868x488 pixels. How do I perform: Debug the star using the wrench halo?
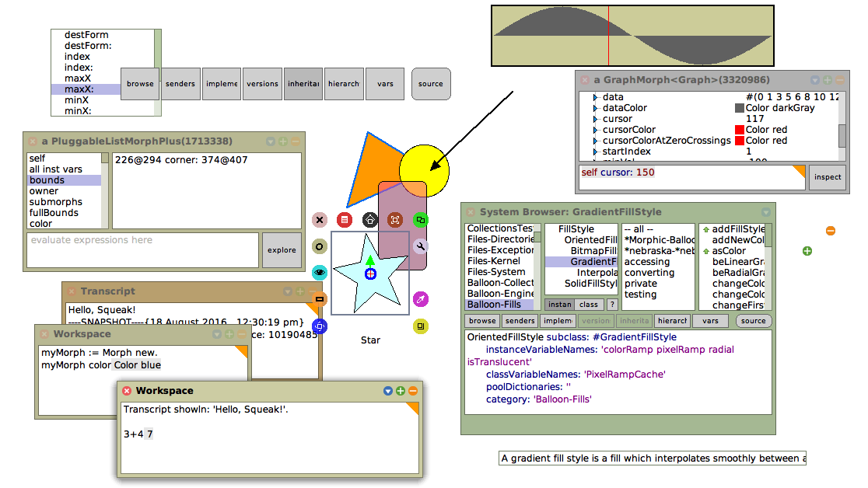[421, 246]
